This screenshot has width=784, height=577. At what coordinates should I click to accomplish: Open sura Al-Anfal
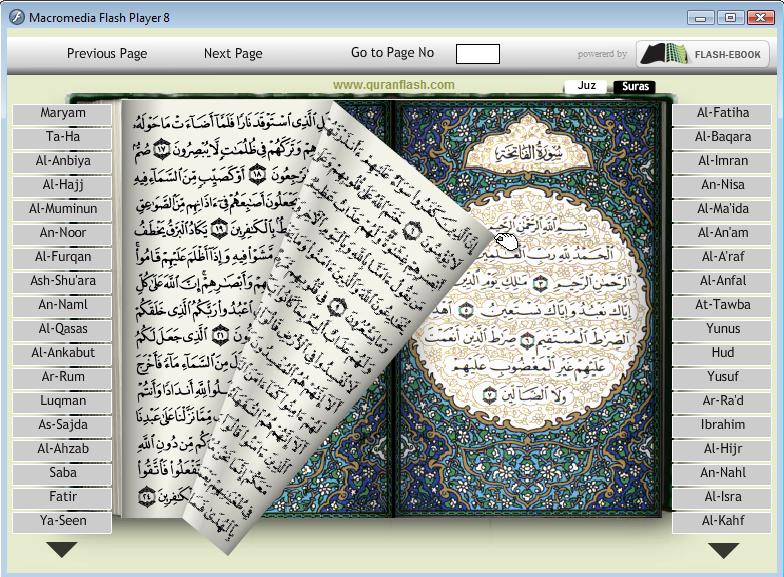[x=722, y=282]
